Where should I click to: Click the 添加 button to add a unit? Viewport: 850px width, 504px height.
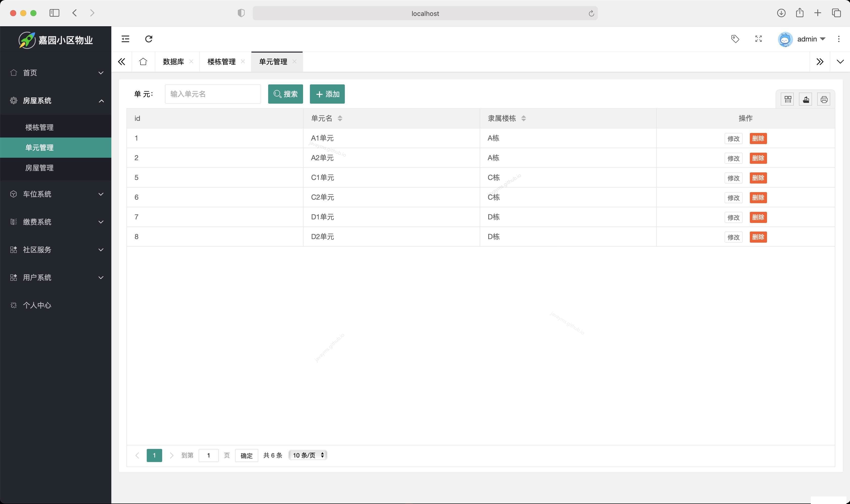(327, 94)
